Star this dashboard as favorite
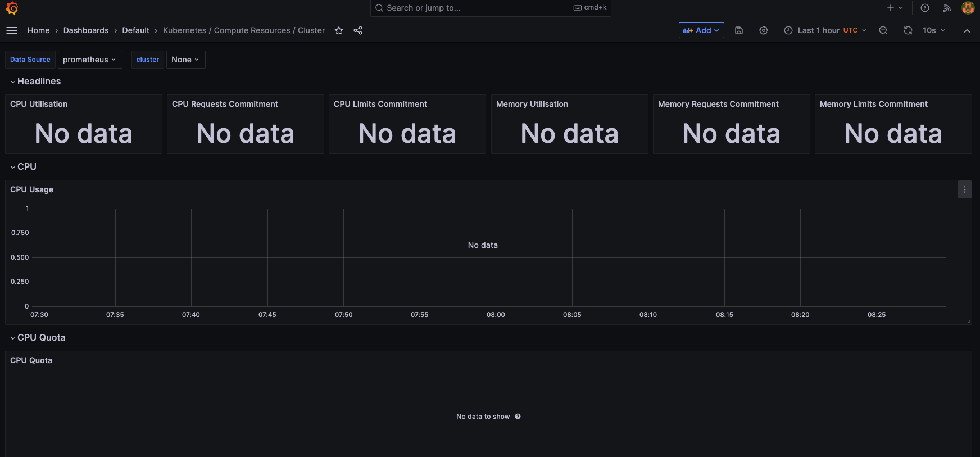The height and width of the screenshot is (457, 980). point(339,30)
